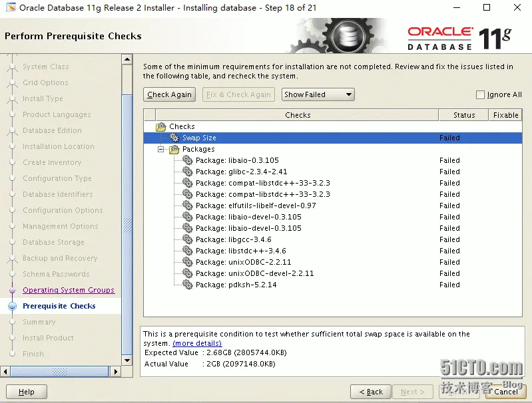532x403 pixels.
Task: Select Package: libaio-0.3.105 row
Action: pos(332,160)
